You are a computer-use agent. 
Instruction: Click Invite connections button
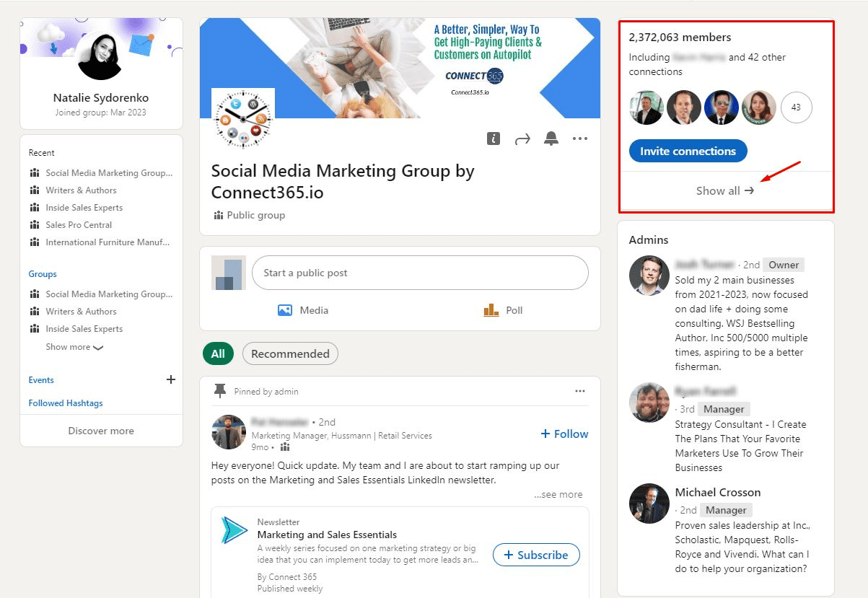[x=688, y=151]
